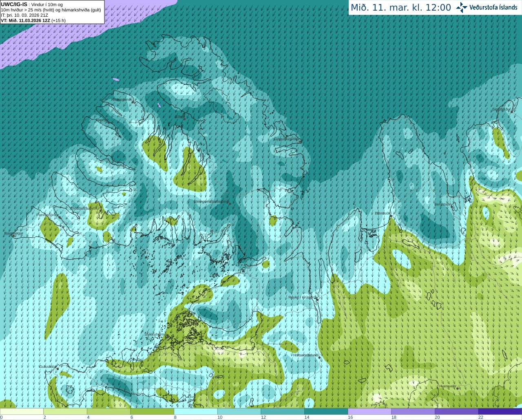
Task: Select the 12–14 m/s medium teal legend swatch
Action: (x=283, y=411)
